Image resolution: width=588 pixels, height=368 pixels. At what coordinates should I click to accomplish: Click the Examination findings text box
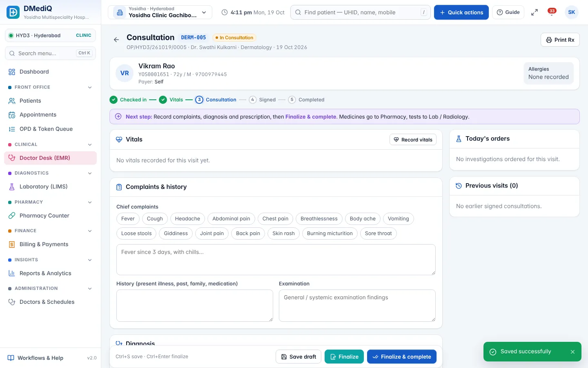coord(357,305)
